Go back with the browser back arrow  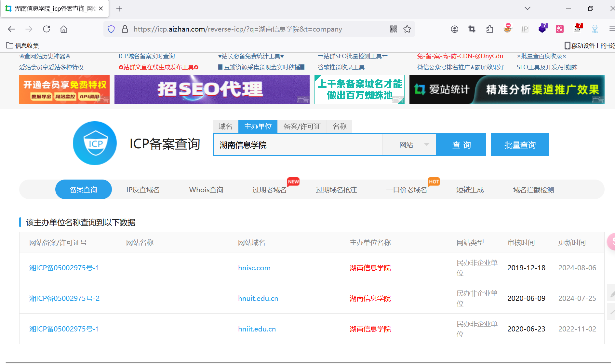[11, 29]
